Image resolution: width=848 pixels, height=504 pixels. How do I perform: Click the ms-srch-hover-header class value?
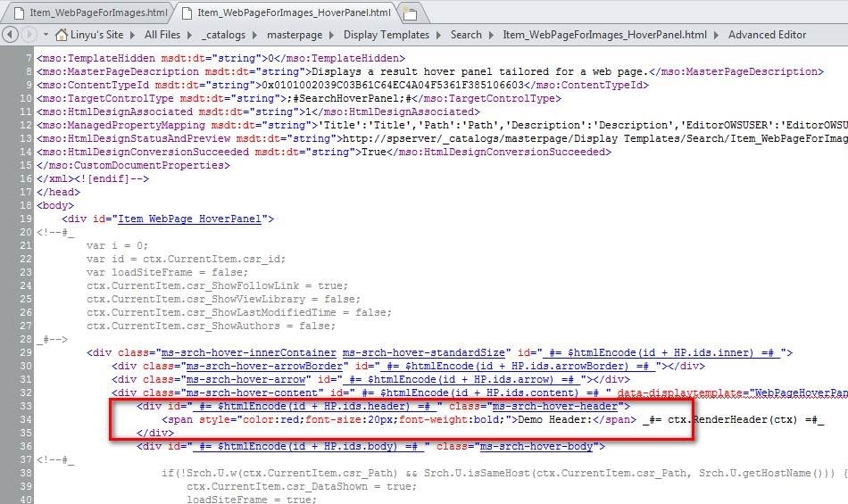click(x=554, y=406)
